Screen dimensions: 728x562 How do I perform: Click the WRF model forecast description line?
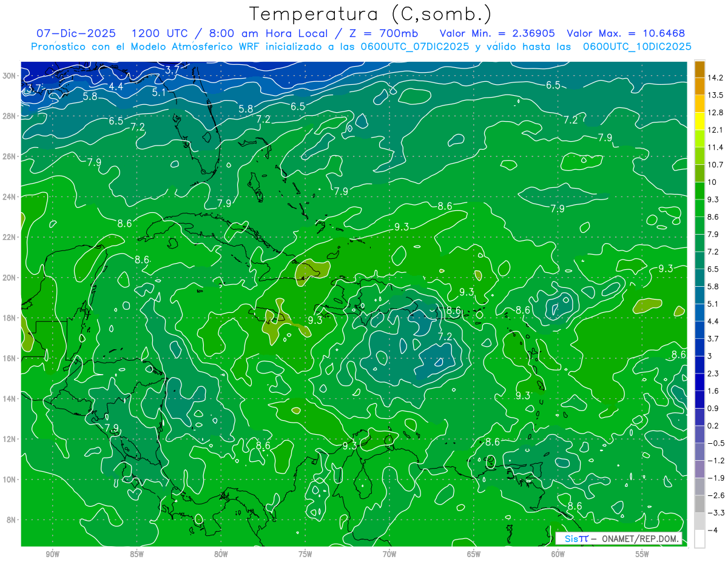[x=362, y=46]
